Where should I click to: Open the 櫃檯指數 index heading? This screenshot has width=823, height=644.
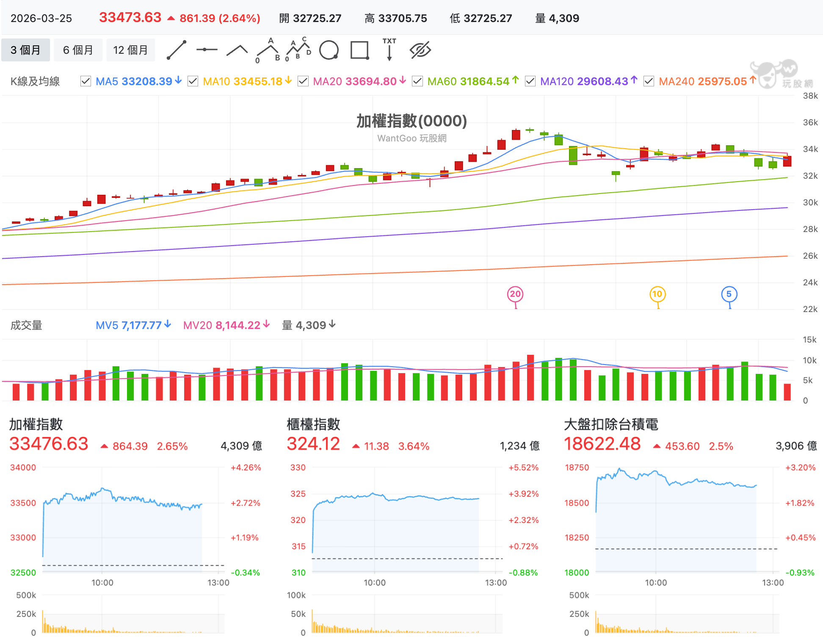pyautogui.click(x=313, y=424)
